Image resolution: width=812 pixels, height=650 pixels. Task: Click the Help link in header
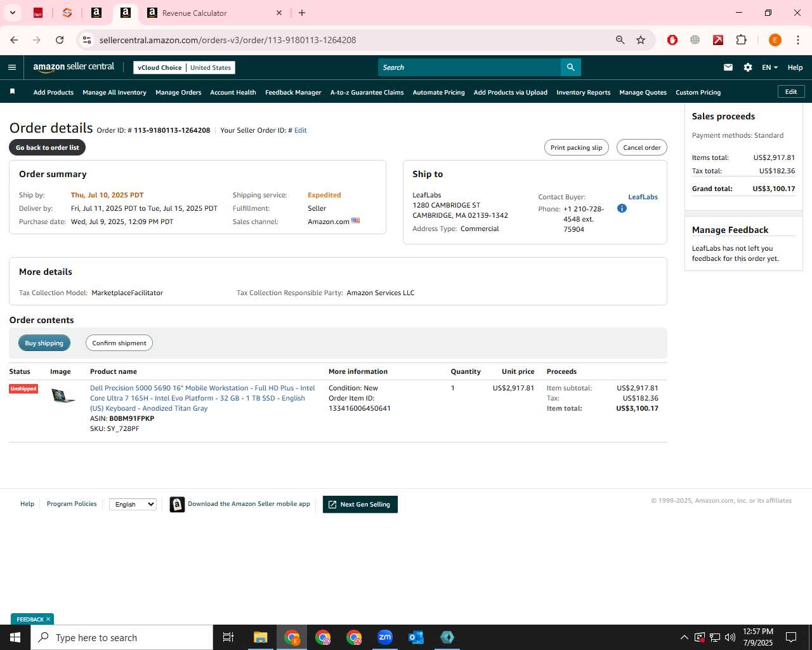coord(795,67)
